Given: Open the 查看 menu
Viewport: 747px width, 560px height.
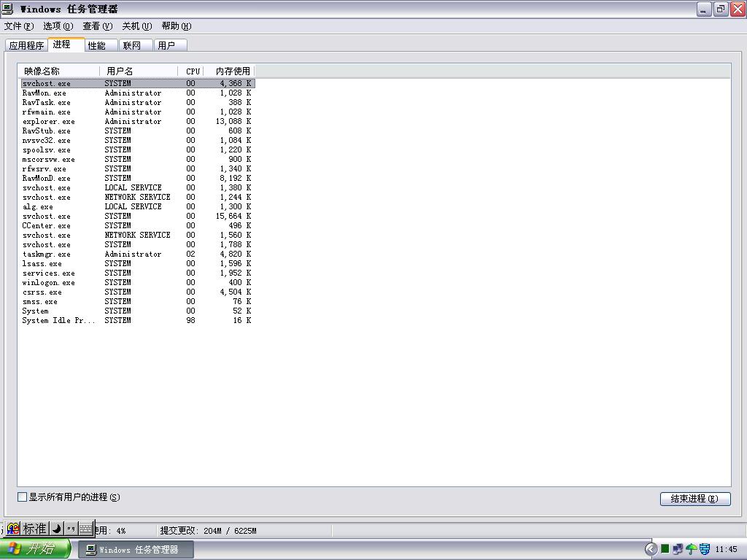Looking at the screenshot, I should (98, 26).
